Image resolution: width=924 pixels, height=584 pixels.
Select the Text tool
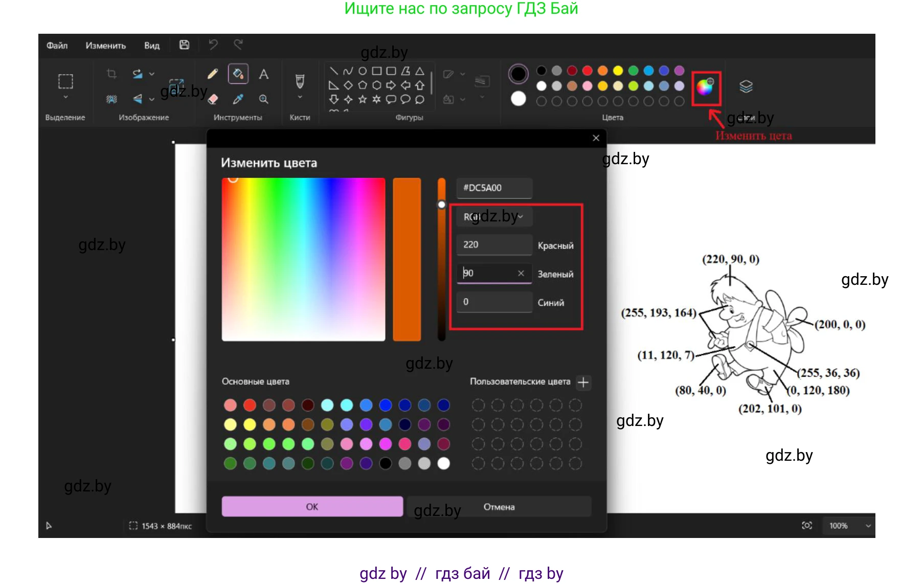pyautogui.click(x=263, y=74)
